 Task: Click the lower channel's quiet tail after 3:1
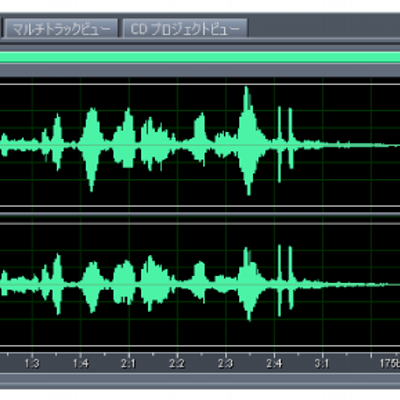point(360,285)
